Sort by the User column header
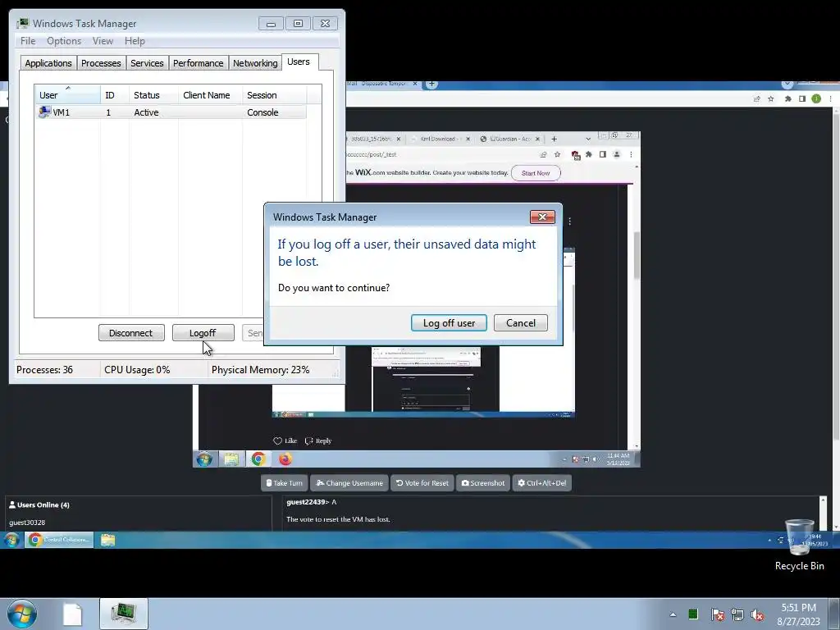Screen dimensions: 840x630 67,95
